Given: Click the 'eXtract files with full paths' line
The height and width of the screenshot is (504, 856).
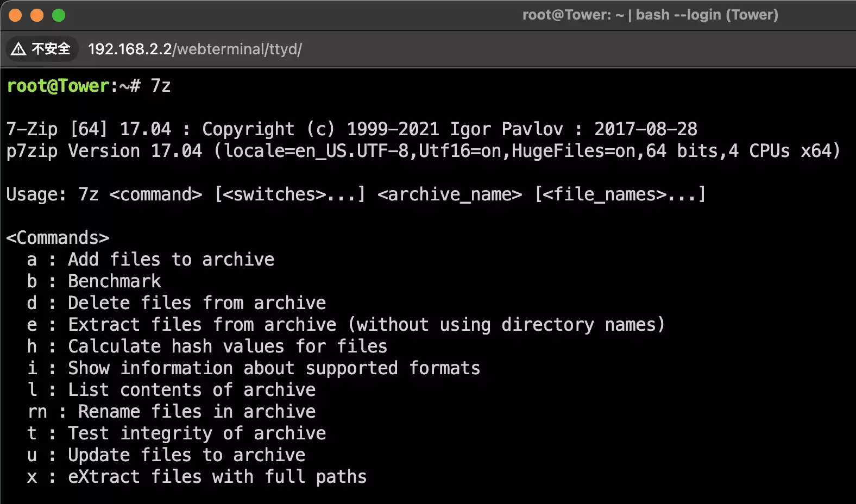Looking at the screenshot, I should (217, 477).
